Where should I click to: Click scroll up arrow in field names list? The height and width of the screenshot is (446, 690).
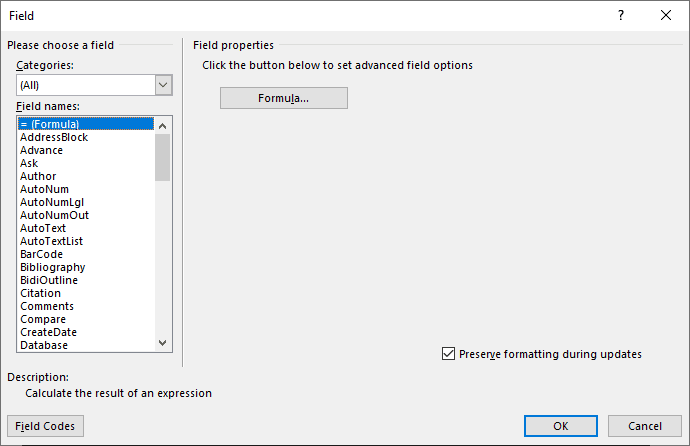point(162,126)
